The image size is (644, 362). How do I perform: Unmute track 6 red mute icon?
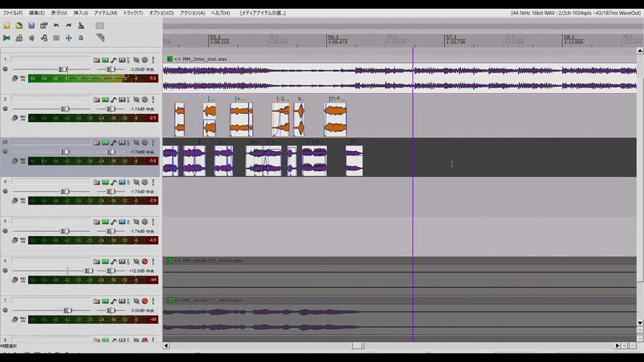[145, 261]
